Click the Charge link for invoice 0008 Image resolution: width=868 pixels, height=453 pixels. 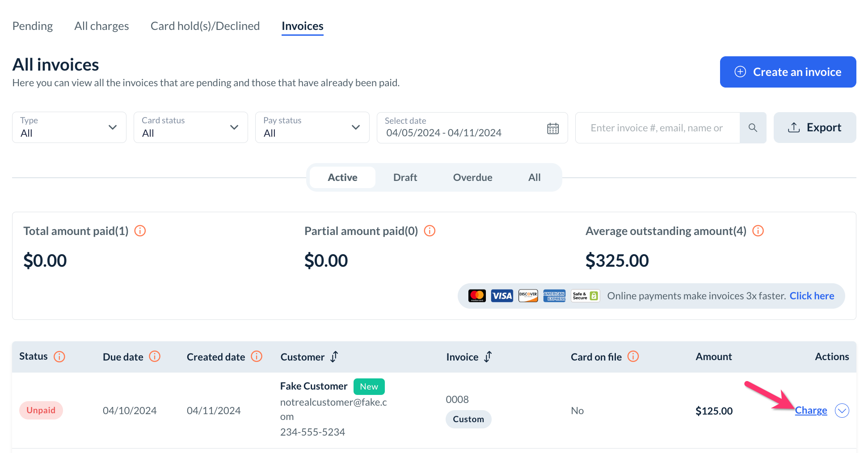pyautogui.click(x=811, y=411)
